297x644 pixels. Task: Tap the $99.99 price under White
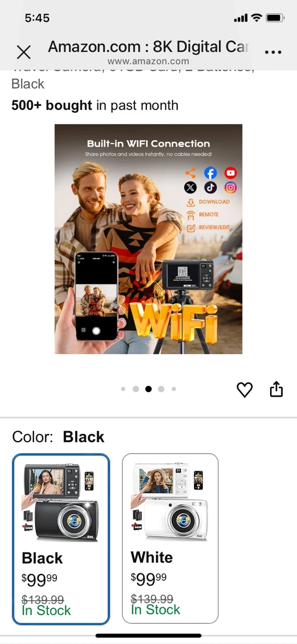[x=148, y=579]
